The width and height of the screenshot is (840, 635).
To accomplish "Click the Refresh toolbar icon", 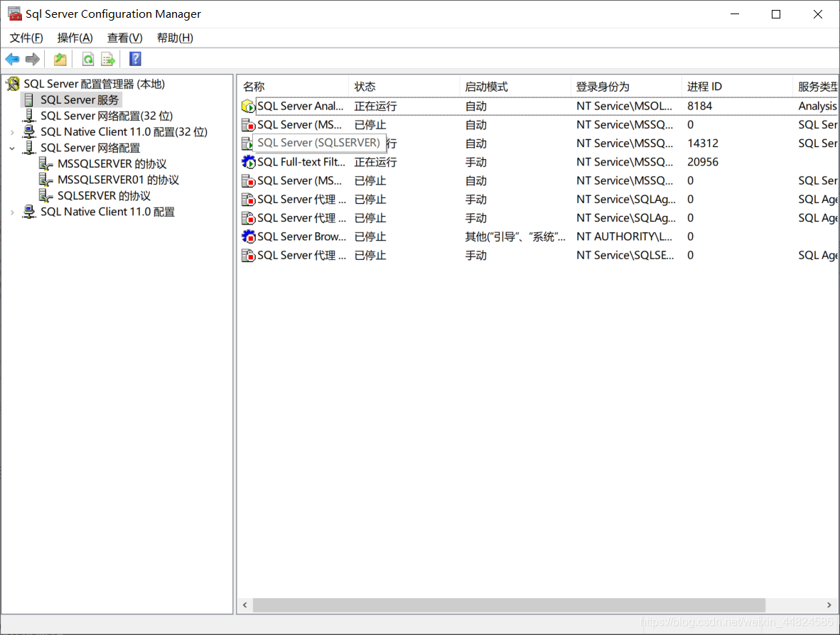I will tap(88, 59).
